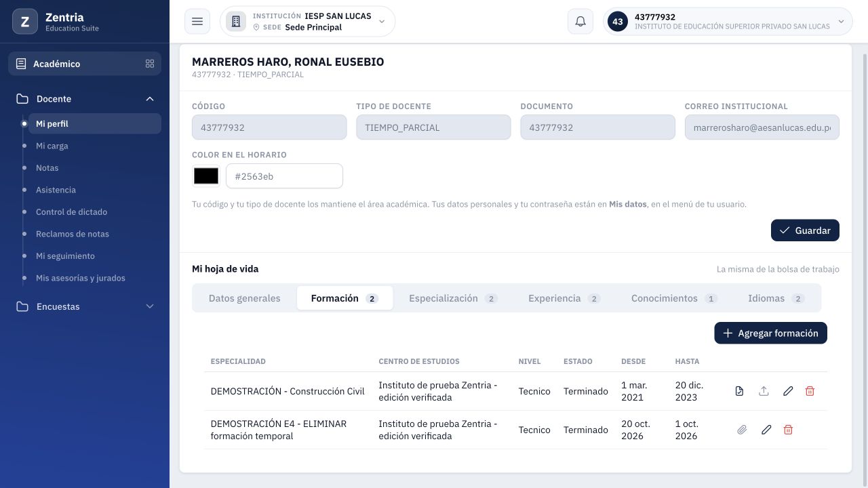Switch to the Datos generales tab
The width and height of the screenshot is (868, 488).
pos(244,298)
